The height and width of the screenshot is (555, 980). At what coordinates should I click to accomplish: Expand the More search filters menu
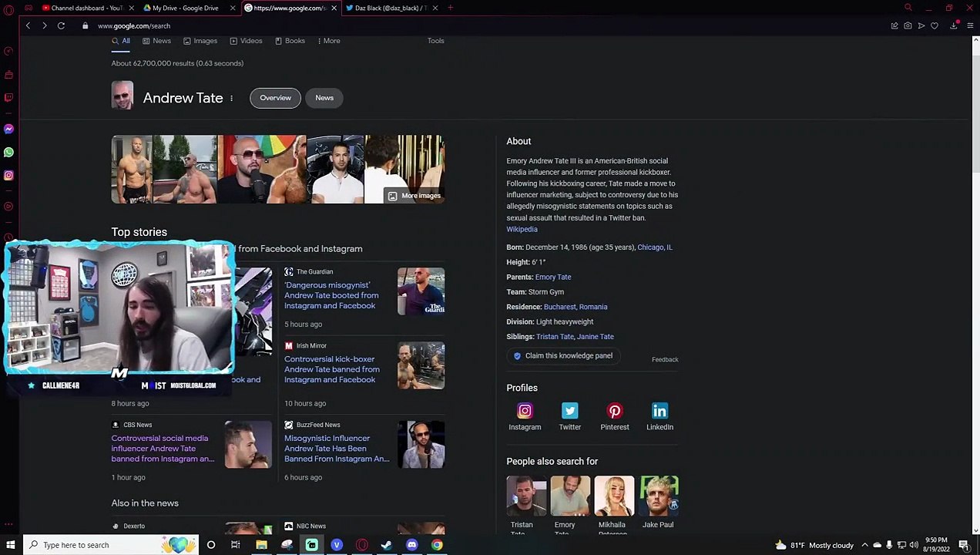[328, 41]
